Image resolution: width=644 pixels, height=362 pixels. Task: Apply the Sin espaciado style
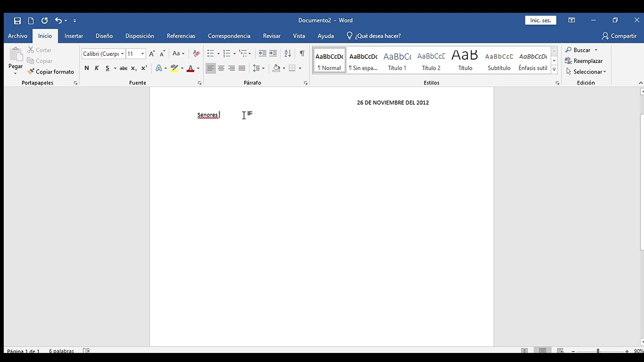[363, 60]
